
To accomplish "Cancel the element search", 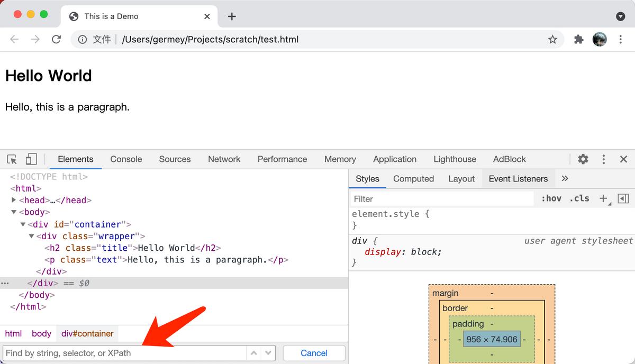I will pos(314,353).
